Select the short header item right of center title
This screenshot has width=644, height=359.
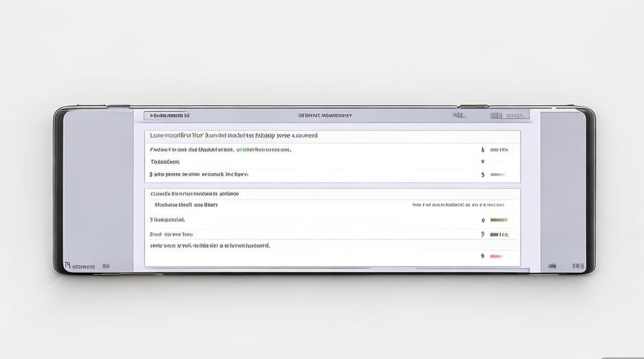pyautogui.click(x=459, y=115)
